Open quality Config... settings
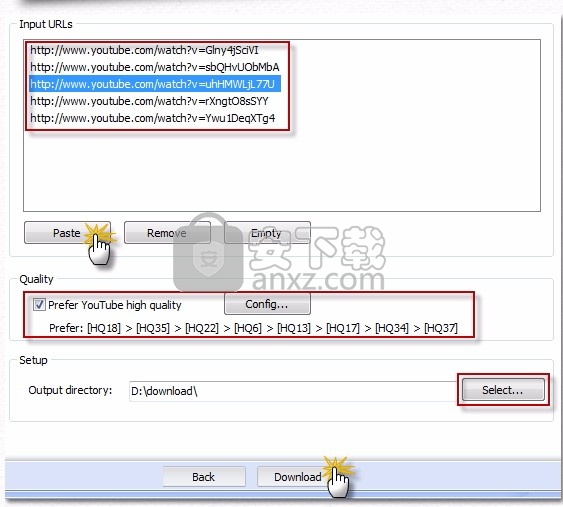Viewport: 563px width, 507px height. pos(267,304)
